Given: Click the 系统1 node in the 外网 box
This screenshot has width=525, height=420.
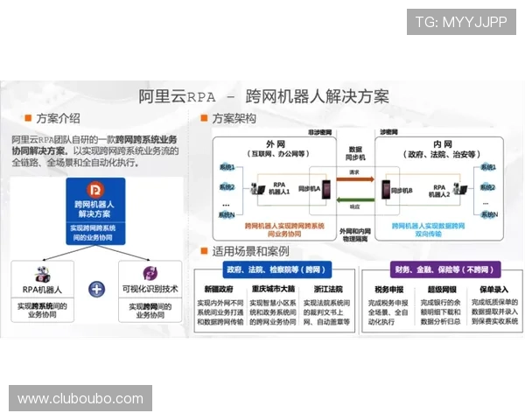Looking at the screenshot, I should (x=227, y=167).
